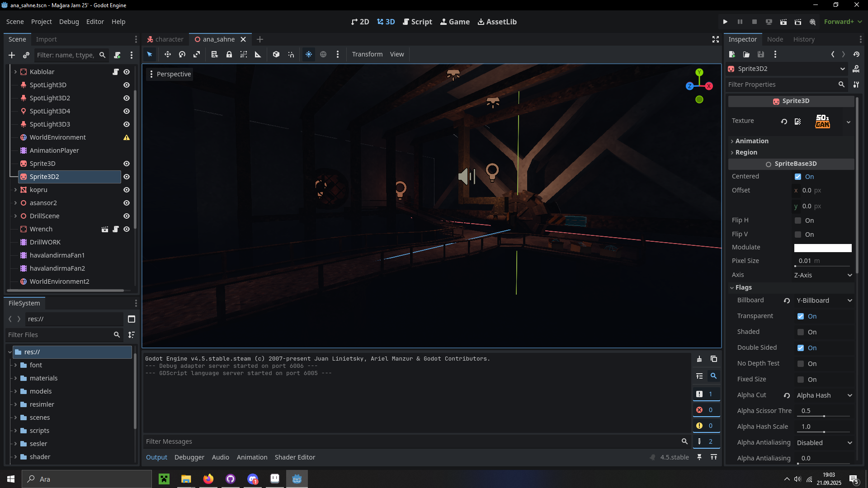
Task: Open the Script workspace
Action: (x=417, y=22)
